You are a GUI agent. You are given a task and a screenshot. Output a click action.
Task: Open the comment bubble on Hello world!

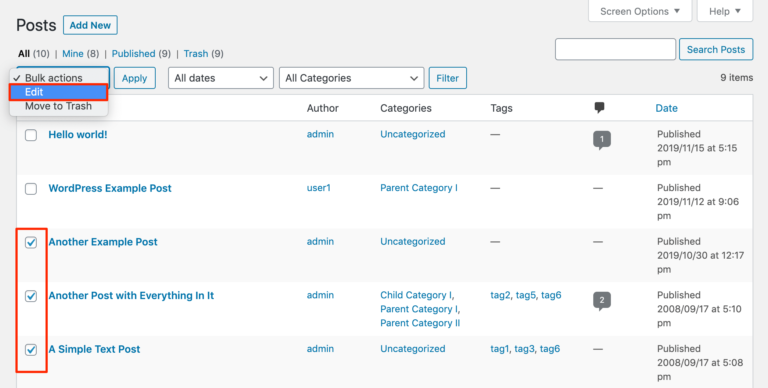pyautogui.click(x=601, y=140)
